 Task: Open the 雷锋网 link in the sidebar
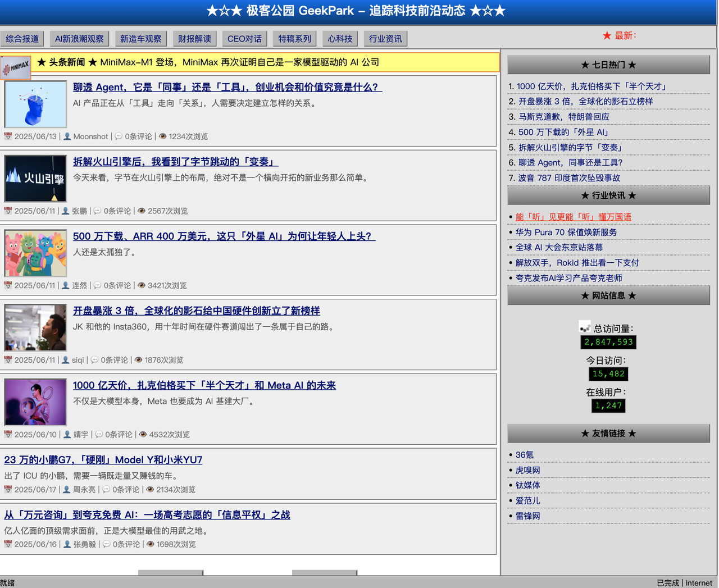pyautogui.click(x=527, y=516)
